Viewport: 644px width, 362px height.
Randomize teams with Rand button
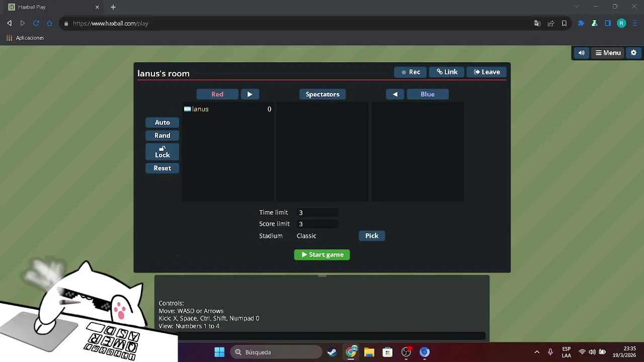click(x=162, y=135)
